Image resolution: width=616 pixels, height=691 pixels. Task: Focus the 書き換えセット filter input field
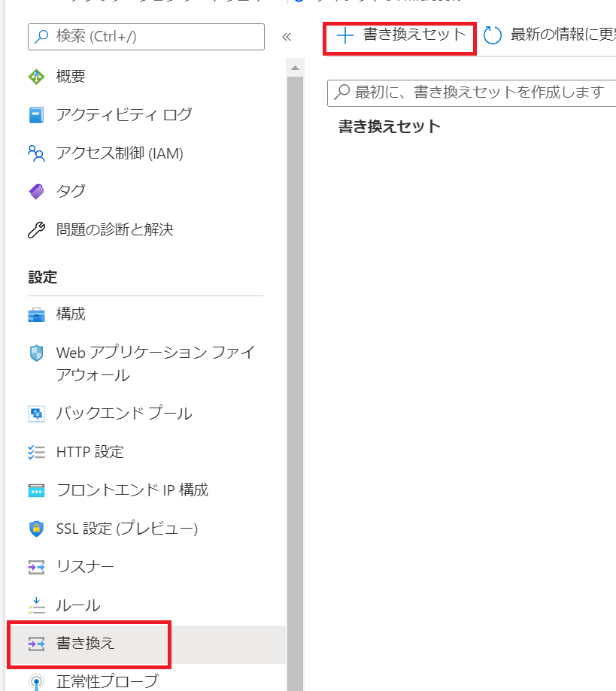click(472, 93)
